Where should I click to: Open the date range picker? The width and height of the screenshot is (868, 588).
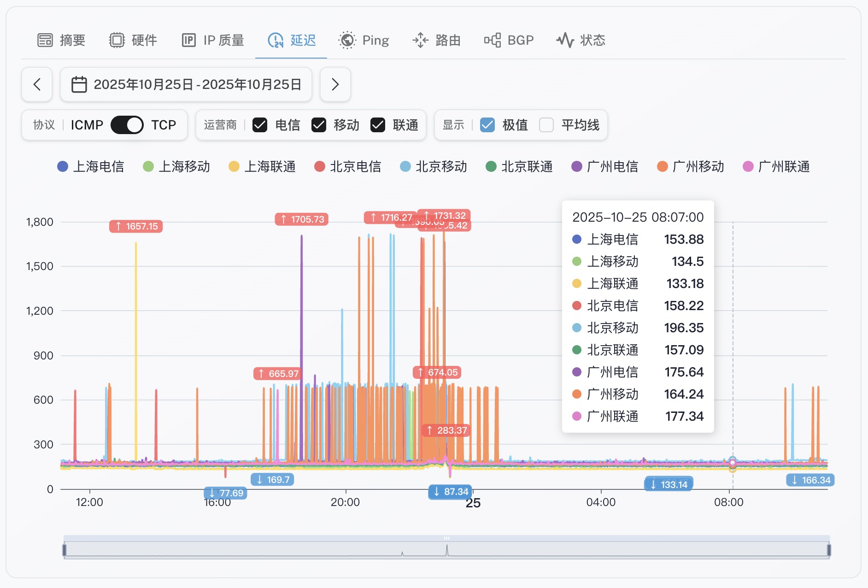pyautogui.click(x=187, y=84)
